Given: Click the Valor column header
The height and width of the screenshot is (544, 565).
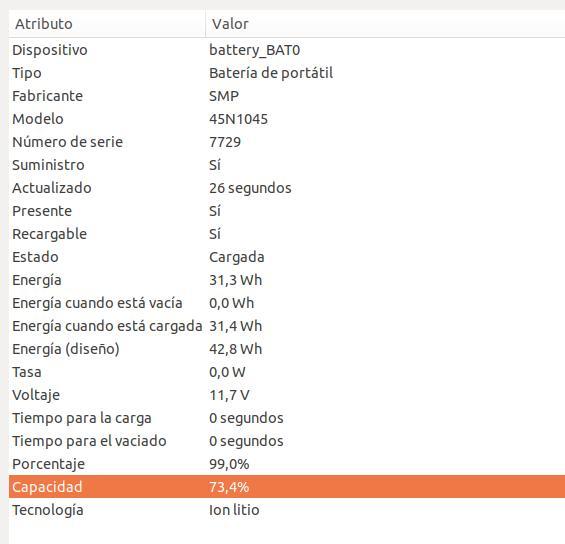Looking at the screenshot, I should [385, 24].
